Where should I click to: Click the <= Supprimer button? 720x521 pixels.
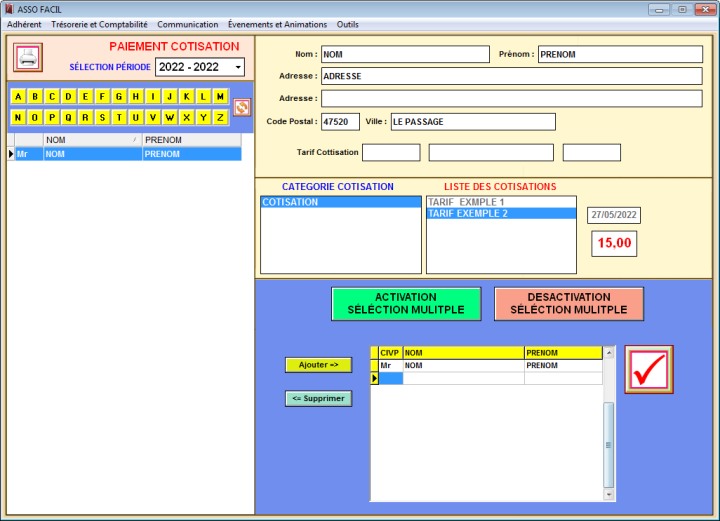tap(318, 399)
